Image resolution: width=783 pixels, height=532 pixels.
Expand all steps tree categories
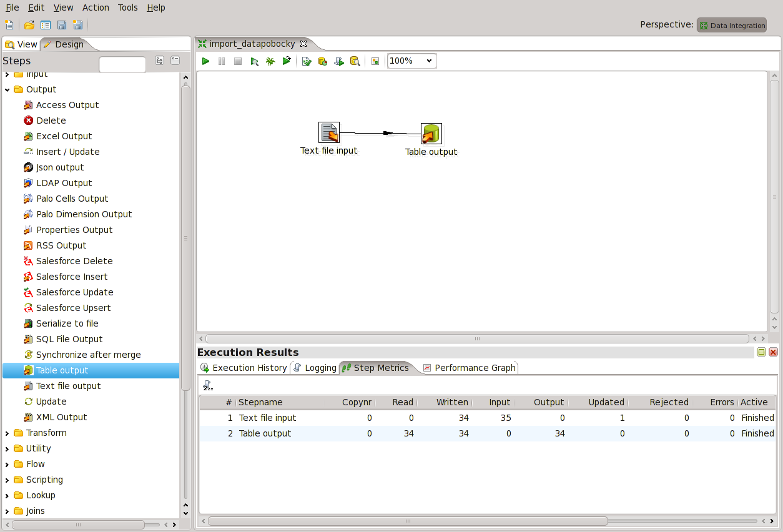click(x=159, y=61)
